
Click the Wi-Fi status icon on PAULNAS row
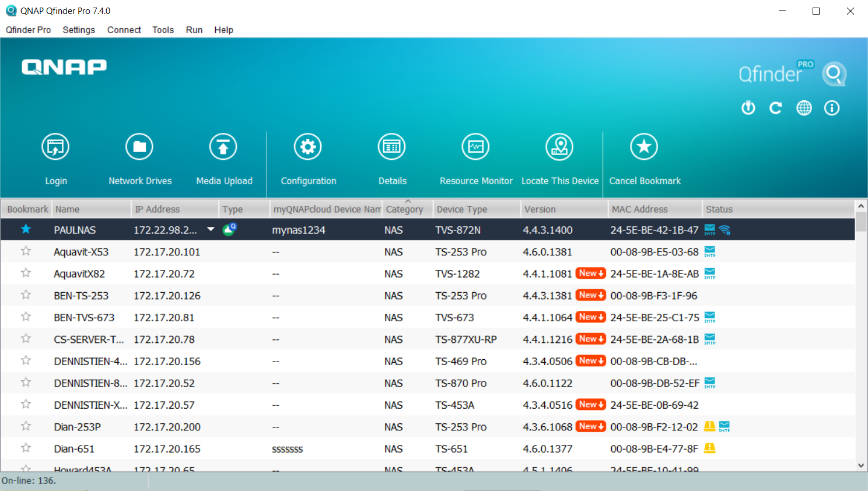[724, 230]
